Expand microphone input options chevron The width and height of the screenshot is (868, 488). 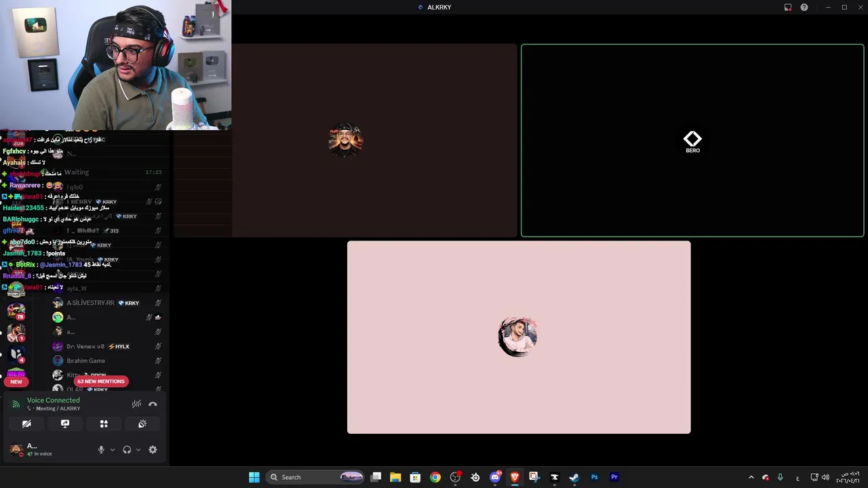click(x=113, y=449)
